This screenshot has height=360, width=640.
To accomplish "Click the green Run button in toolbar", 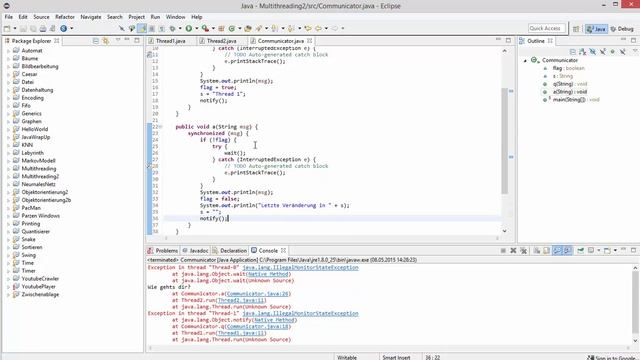I will pos(189,29).
